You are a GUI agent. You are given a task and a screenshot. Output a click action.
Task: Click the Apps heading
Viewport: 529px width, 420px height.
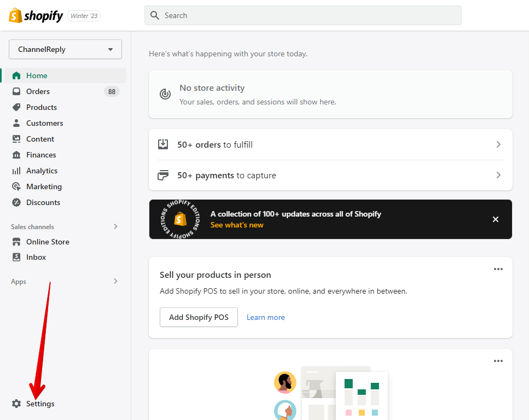click(19, 282)
